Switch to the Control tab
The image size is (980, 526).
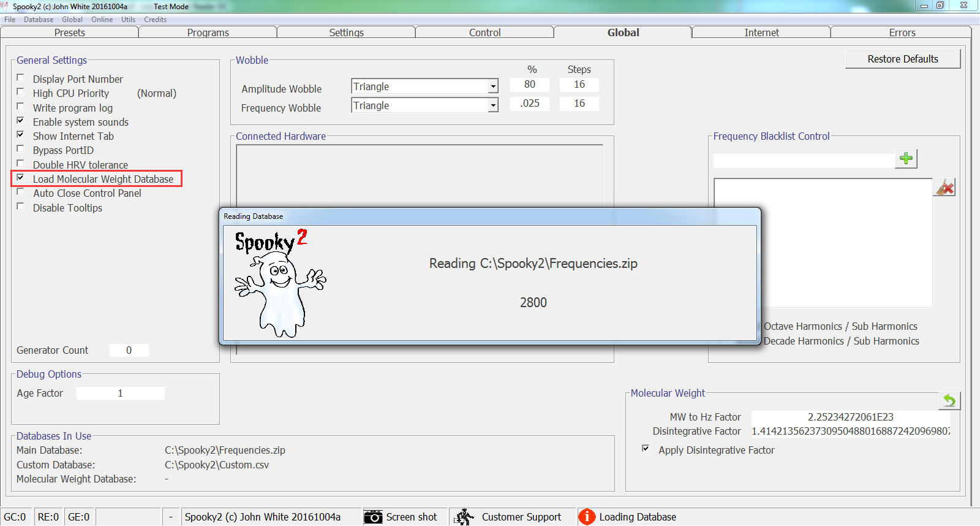pos(485,32)
